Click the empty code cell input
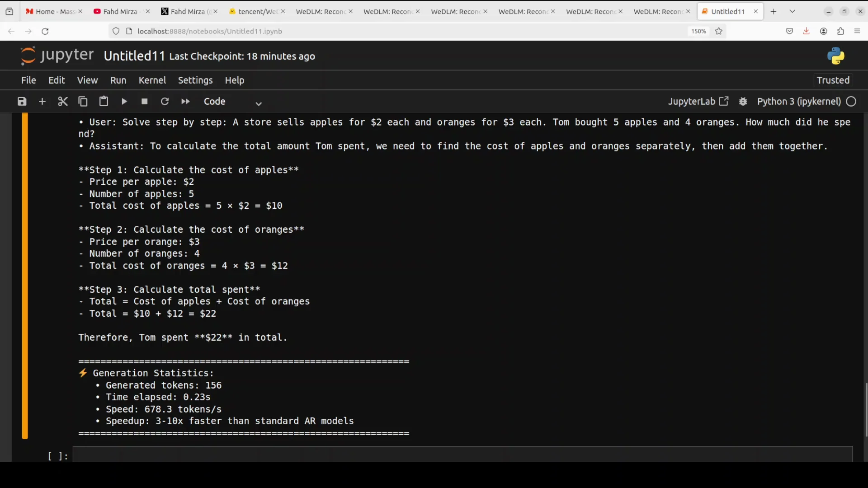This screenshot has width=868, height=488. [x=462, y=454]
